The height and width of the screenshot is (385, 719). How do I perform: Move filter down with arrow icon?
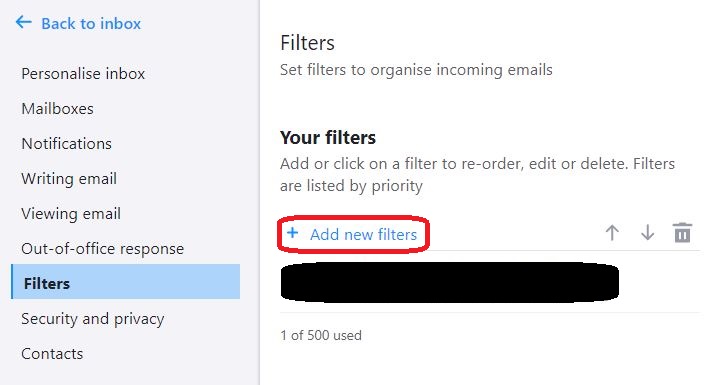pos(647,233)
